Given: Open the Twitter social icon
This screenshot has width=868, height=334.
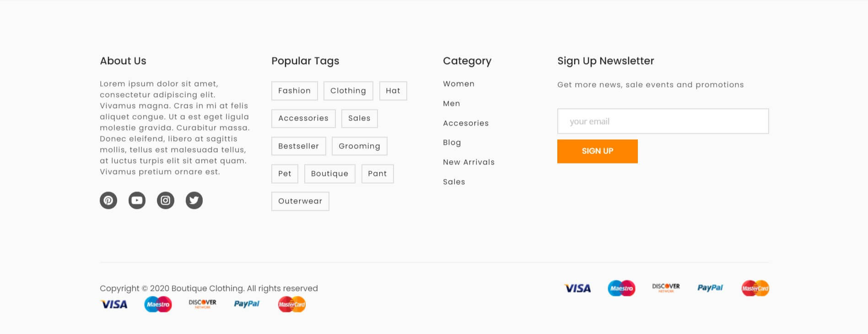Looking at the screenshot, I should [194, 200].
